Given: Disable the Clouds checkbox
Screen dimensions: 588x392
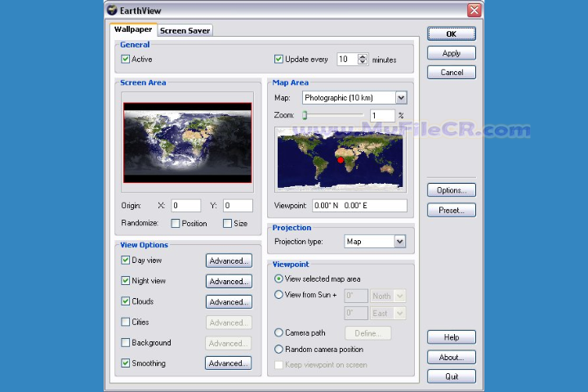Looking at the screenshot, I should (x=125, y=301).
